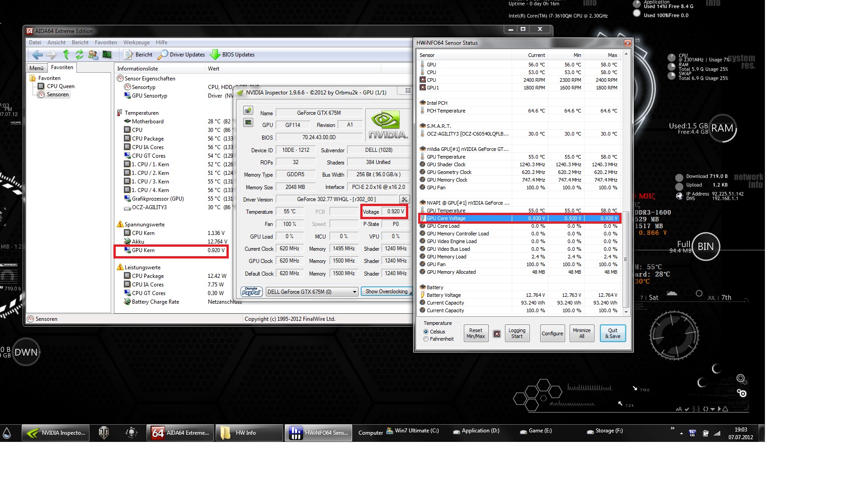868x488 pixels.
Task: Click the Show Overclocking button
Action: coord(387,291)
